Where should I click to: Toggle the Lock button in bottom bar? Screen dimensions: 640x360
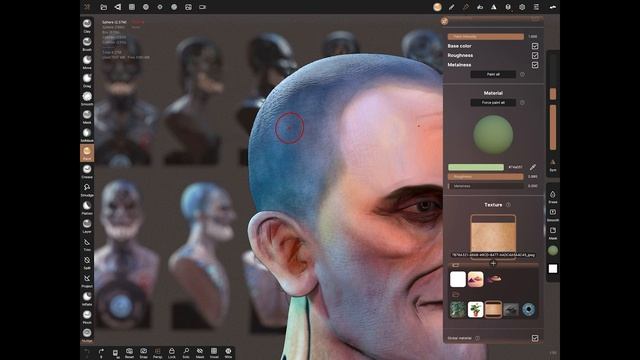coord(171,353)
